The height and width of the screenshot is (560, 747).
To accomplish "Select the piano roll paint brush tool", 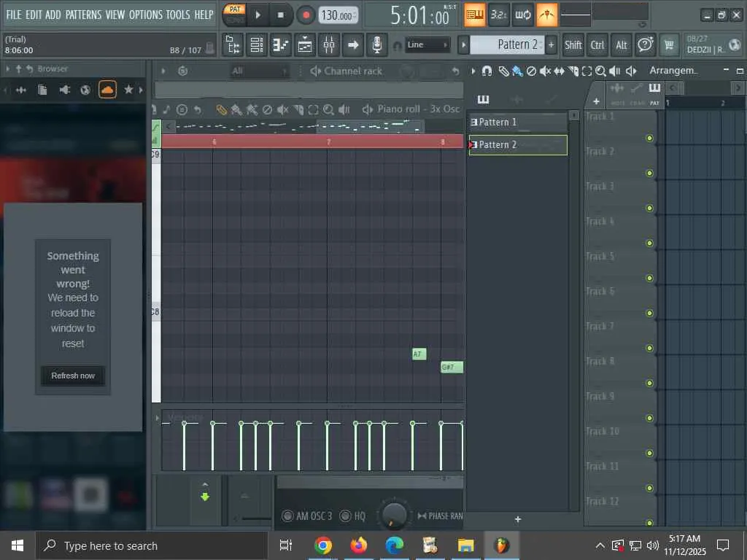I will coord(236,110).
